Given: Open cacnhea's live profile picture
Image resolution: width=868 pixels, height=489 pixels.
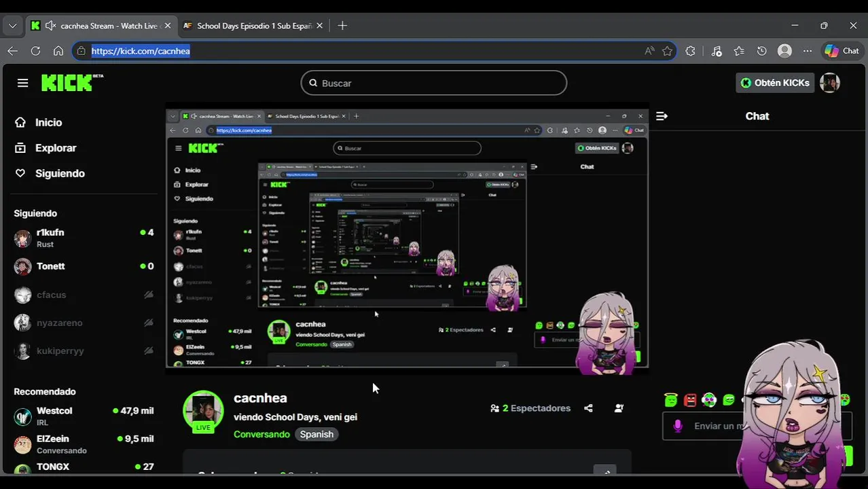Looking at the screenshot, I should coord(203,412).
